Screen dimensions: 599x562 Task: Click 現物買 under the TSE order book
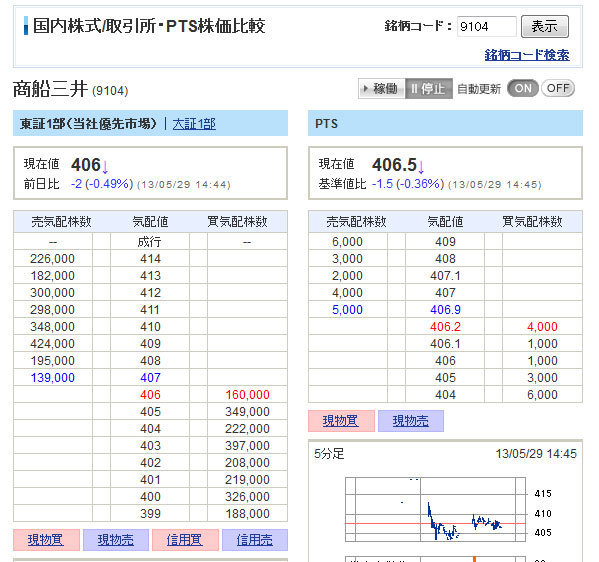tap(46, 540)
